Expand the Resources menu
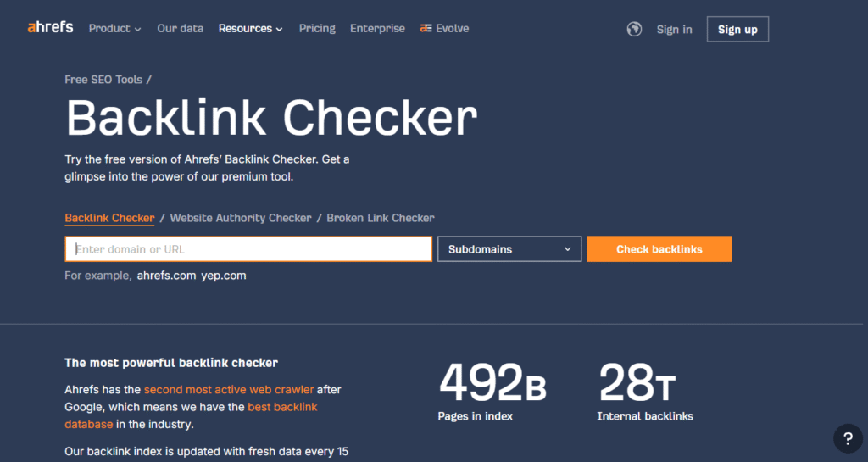Viewport: 868px width, 462px height. pyautogui.click(x=251, y=28)
